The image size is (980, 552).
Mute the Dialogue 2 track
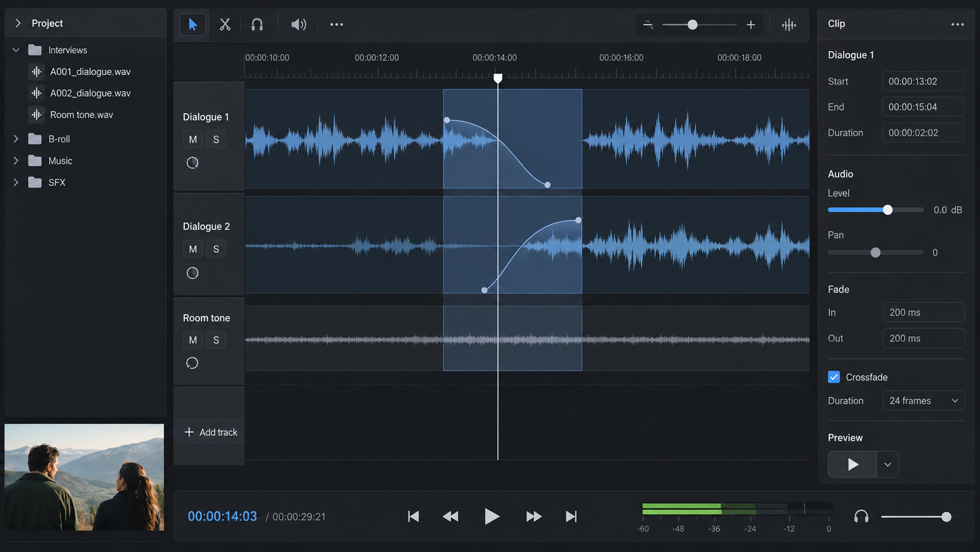pos(193,249)
